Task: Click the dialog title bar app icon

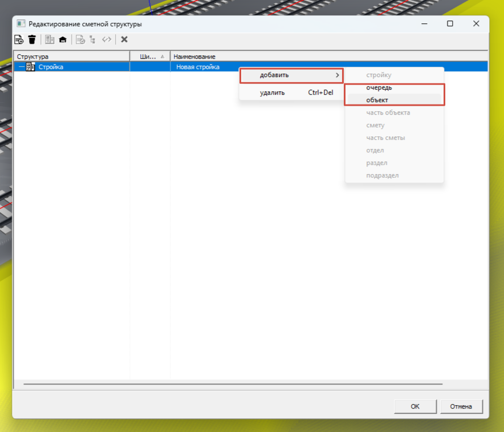Action: click(x=21, y=24)
